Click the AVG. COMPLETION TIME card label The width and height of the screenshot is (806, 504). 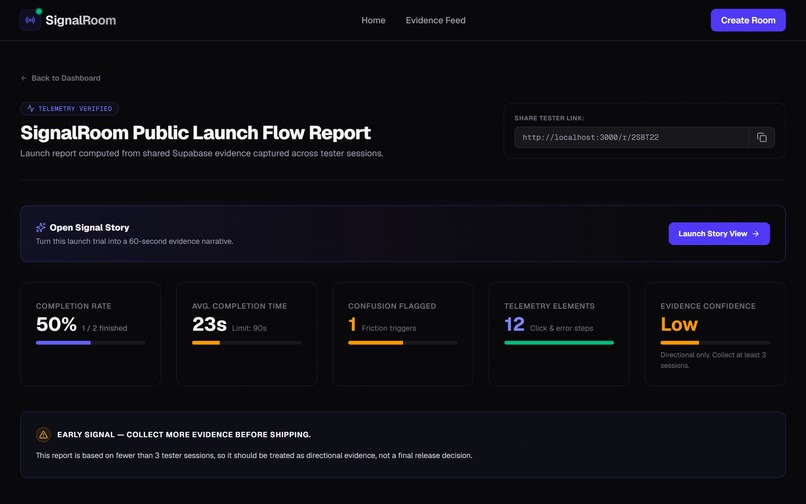(240, 306)
